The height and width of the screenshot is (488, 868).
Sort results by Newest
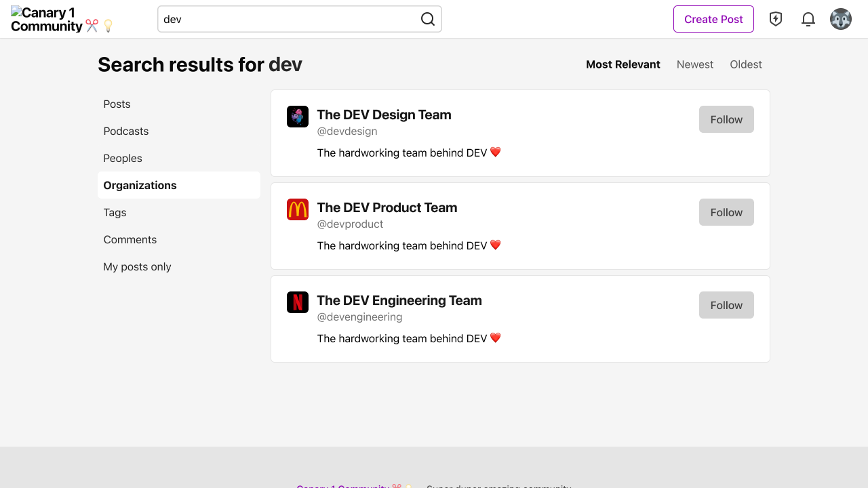pos(694,64)
